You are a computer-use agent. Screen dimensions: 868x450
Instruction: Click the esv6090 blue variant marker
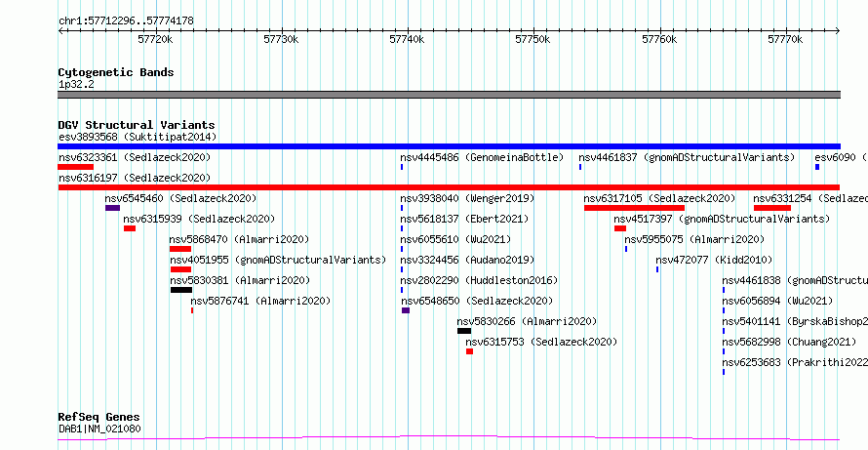817,167
